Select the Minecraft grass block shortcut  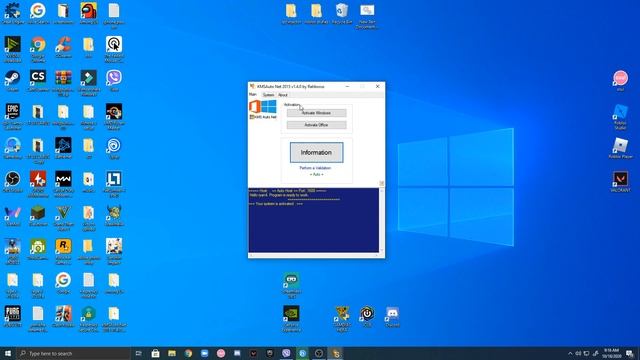click(38, 216)
